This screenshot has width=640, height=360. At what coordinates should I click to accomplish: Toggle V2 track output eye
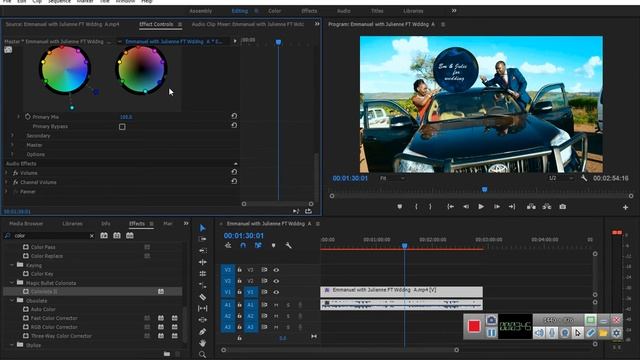tap(276, 281)
